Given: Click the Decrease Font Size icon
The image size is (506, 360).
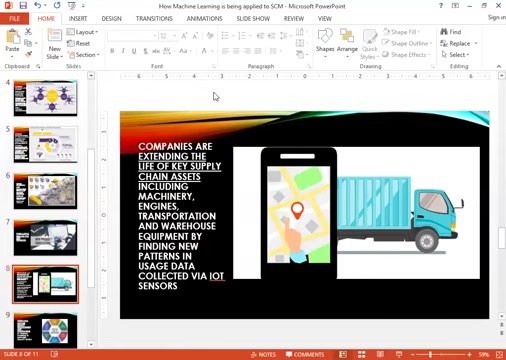Looking at the screenshot, I should point(195,36).
